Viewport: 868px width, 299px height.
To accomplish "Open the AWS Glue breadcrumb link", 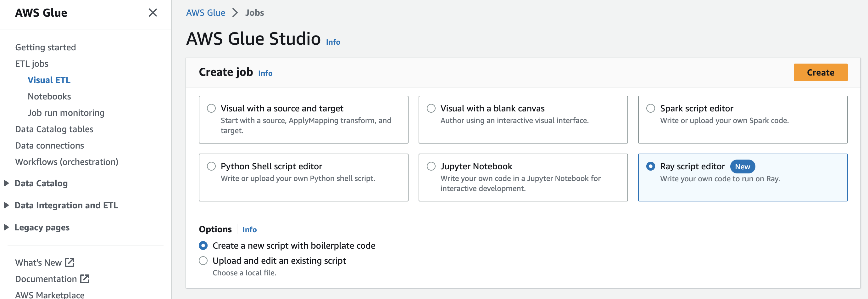I will coord(206,13).
